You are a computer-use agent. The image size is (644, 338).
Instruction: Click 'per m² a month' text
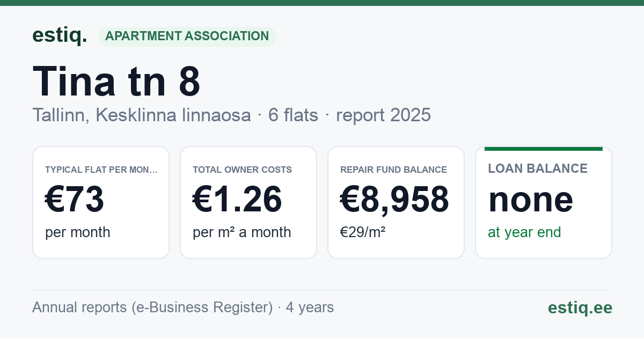(242, 232)
